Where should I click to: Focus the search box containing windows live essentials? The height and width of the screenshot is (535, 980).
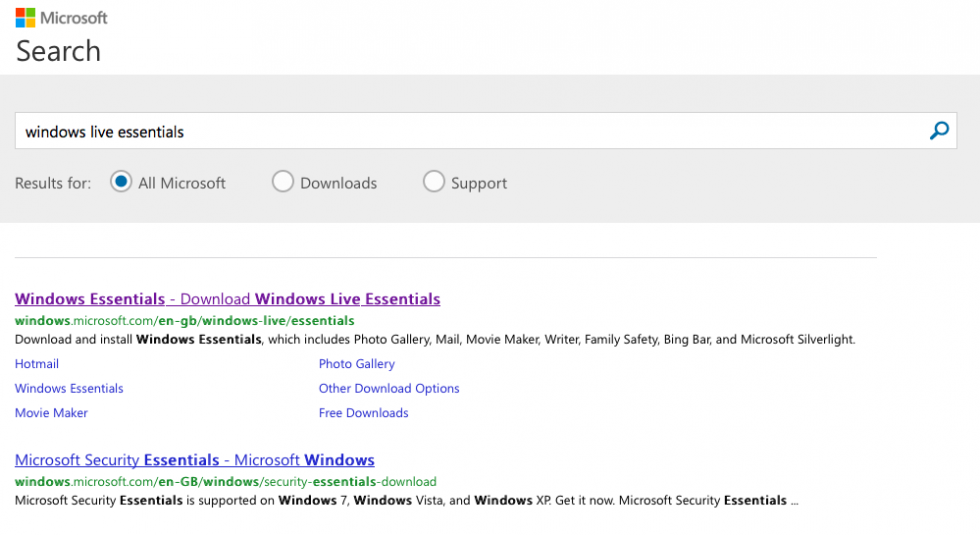(486, 131)
